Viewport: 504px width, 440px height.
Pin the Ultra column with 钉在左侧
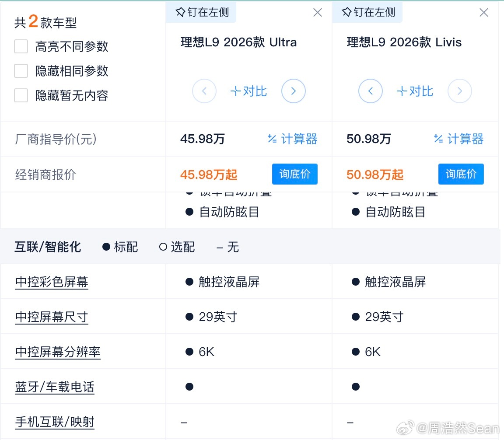click(202, 12)
